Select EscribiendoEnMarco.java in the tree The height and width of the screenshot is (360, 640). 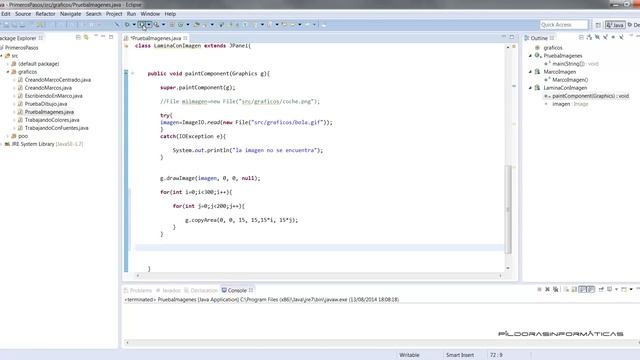[x=53, y=96]
